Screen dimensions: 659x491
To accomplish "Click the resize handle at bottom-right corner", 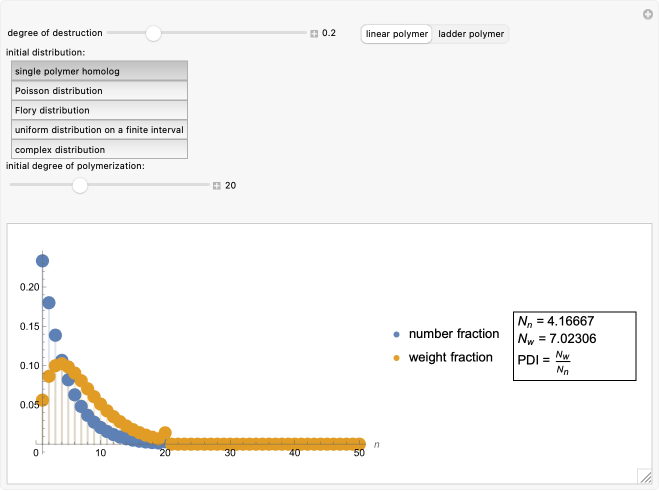I will coord(645,476).
